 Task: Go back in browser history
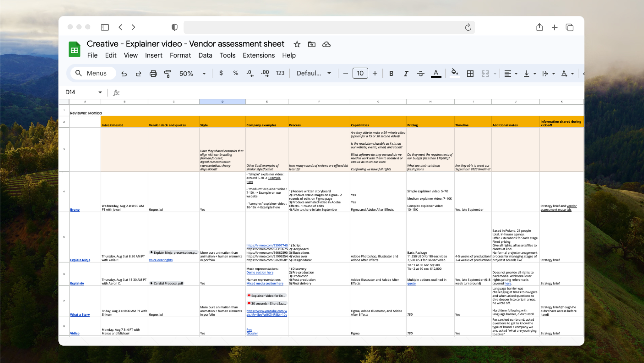point(120,27)
